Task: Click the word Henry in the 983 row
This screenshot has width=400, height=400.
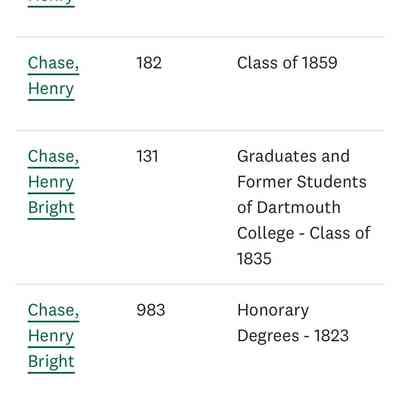Action: (x=51, y=336)
